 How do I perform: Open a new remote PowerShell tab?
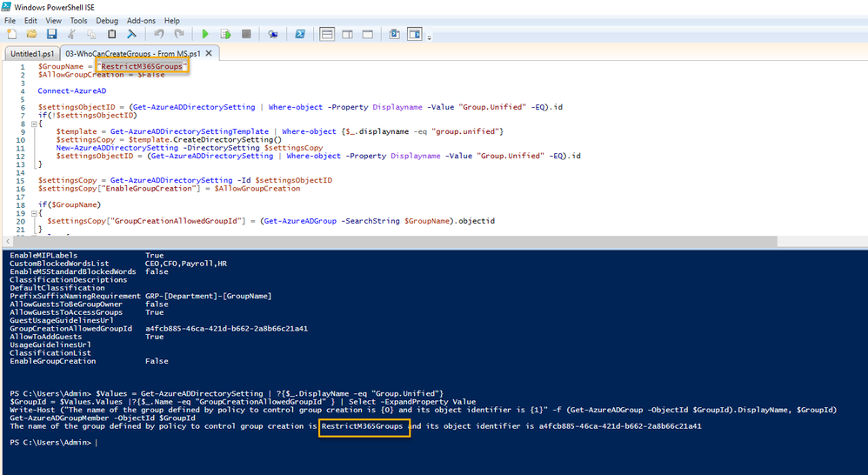tap(273, 34)
